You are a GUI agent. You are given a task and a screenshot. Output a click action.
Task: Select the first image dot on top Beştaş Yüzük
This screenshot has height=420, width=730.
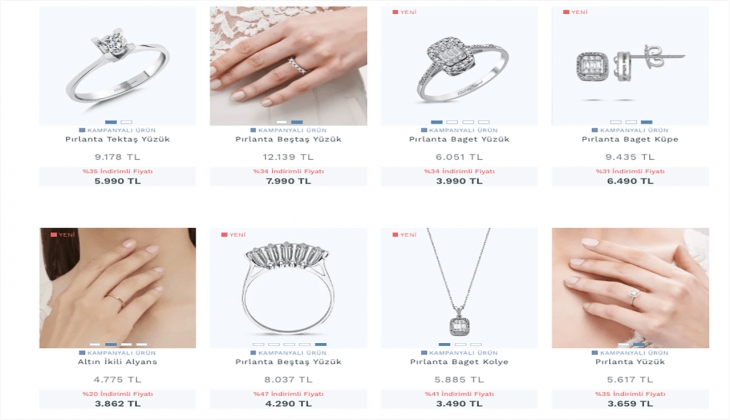point(281,122)
